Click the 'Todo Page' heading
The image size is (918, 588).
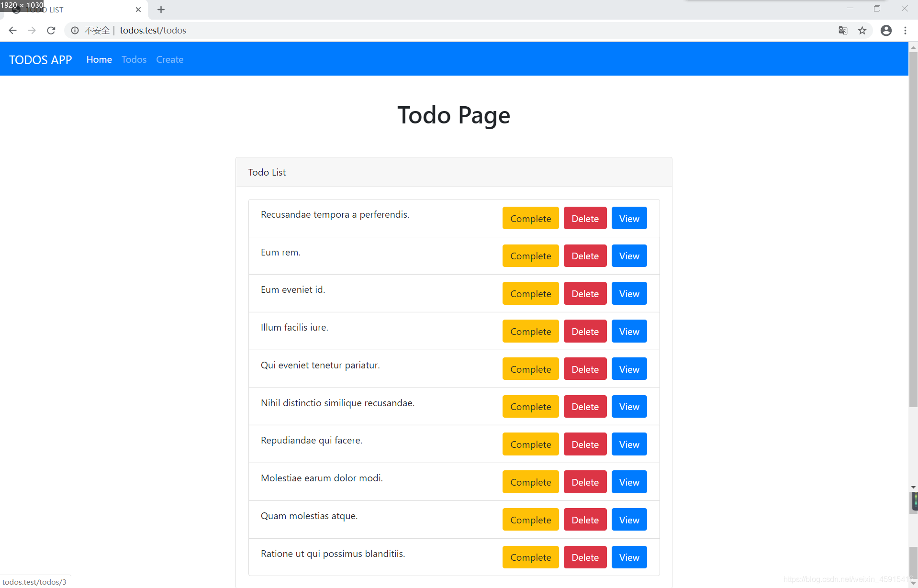tap(454, 115)
